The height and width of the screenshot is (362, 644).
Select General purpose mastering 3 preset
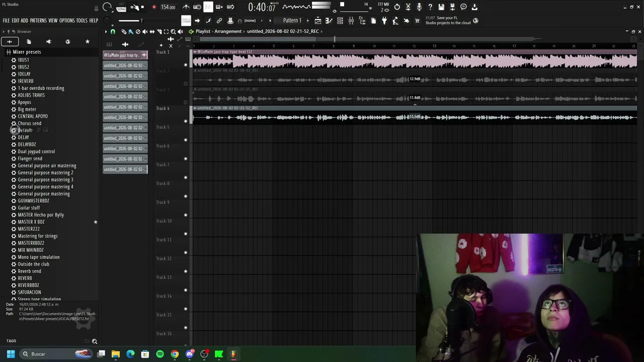click(45, 179)
